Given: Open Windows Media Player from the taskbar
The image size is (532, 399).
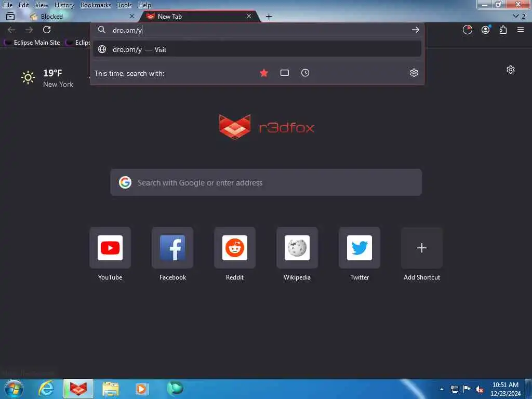Looking at the screenshot, I should (142, 389).
